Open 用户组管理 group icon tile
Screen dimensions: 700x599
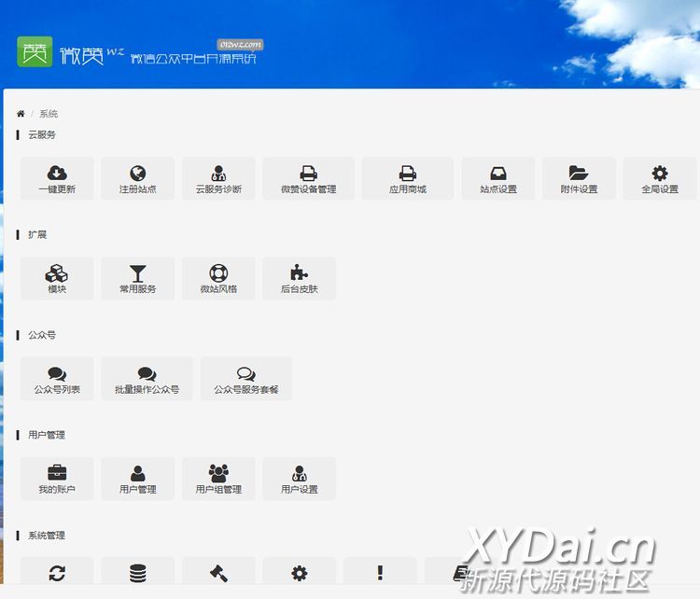click(x=218, y=479)
